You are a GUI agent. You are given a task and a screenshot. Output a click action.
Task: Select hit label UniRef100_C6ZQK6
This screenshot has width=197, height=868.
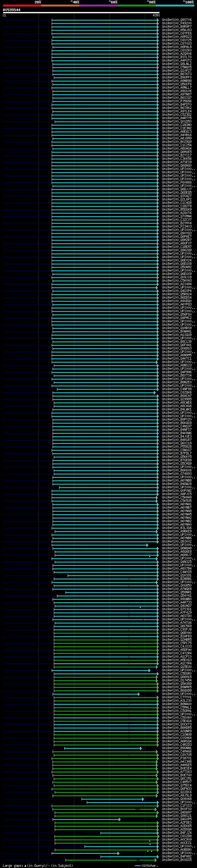177,393
